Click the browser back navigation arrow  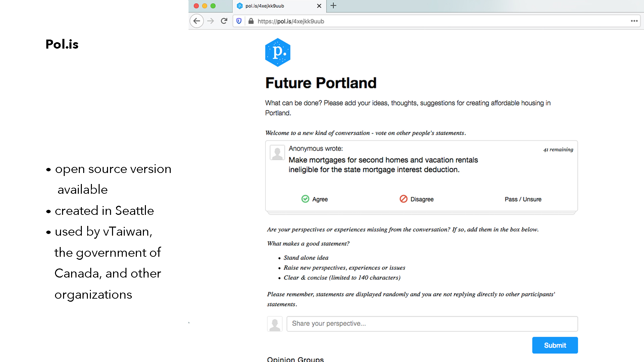coord(197,21)
